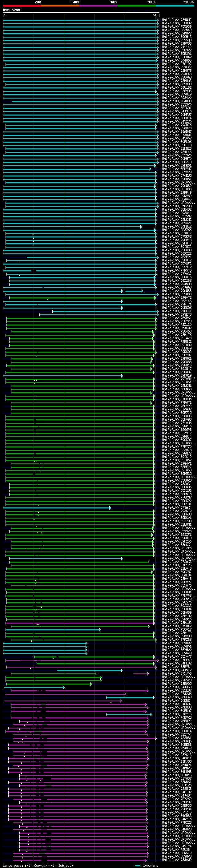Select the UniRef100_Q70YI6 label
Screen dimensions: 197x868
click(x=177, y=714)
